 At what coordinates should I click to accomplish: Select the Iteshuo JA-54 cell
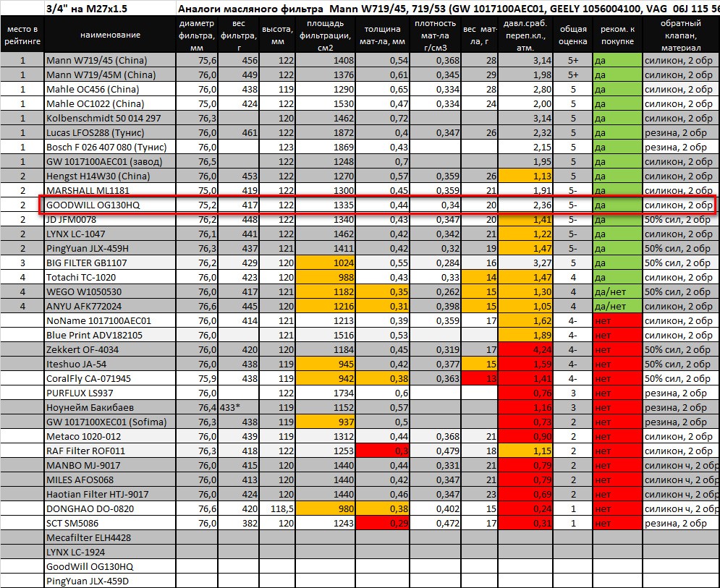click(x=110, y=364)
